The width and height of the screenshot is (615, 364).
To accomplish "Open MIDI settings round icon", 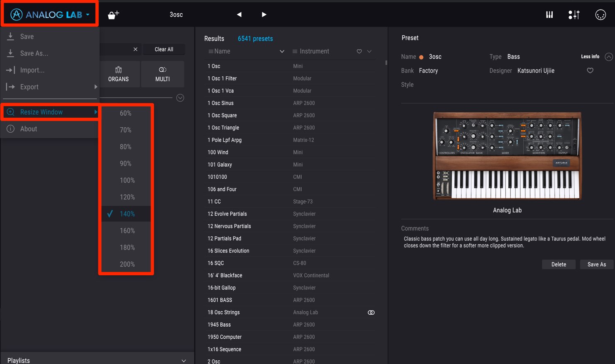I will 600,15.
